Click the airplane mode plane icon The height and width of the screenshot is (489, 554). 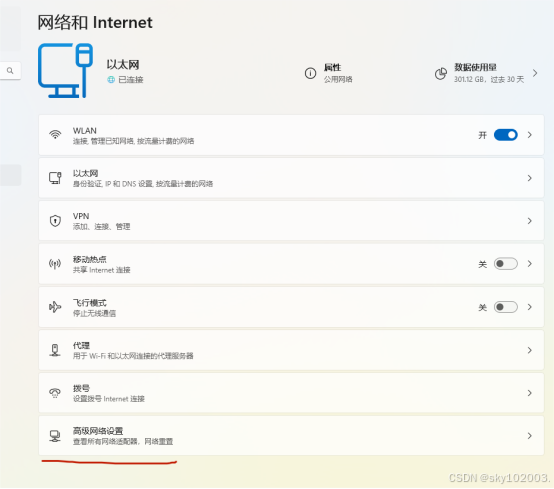pyautogui.click(x=55, y=307)
